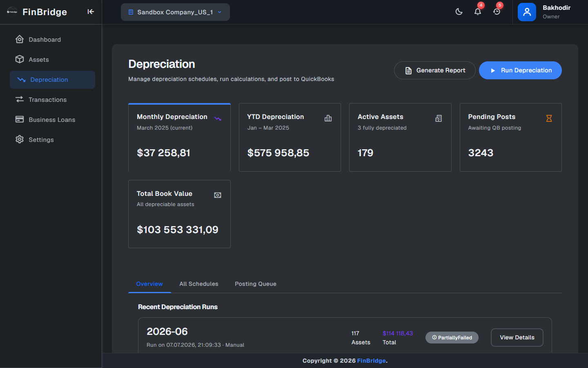Click the user avatar icon
The width and height of the screenshot is (588, 368).
(527, 12)
